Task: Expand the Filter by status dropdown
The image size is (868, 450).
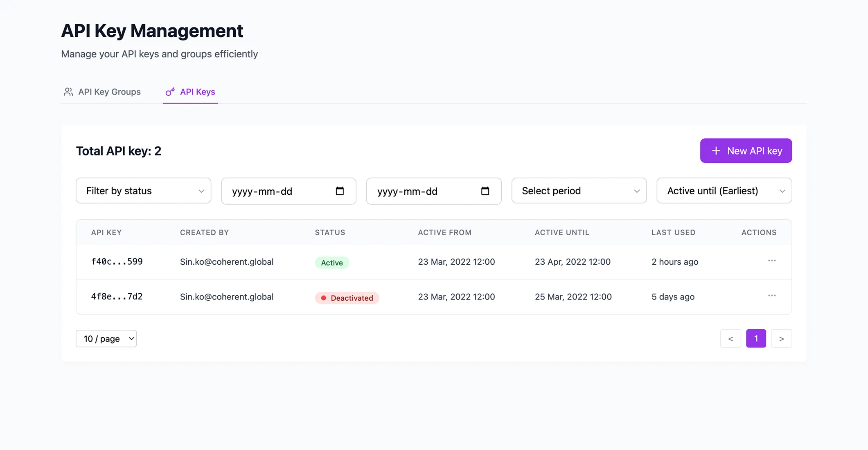Action: 144,191
